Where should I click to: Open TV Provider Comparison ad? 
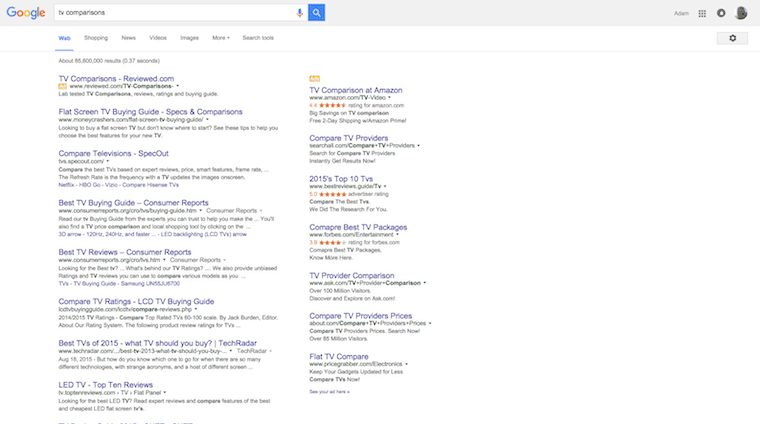point(352,275)
